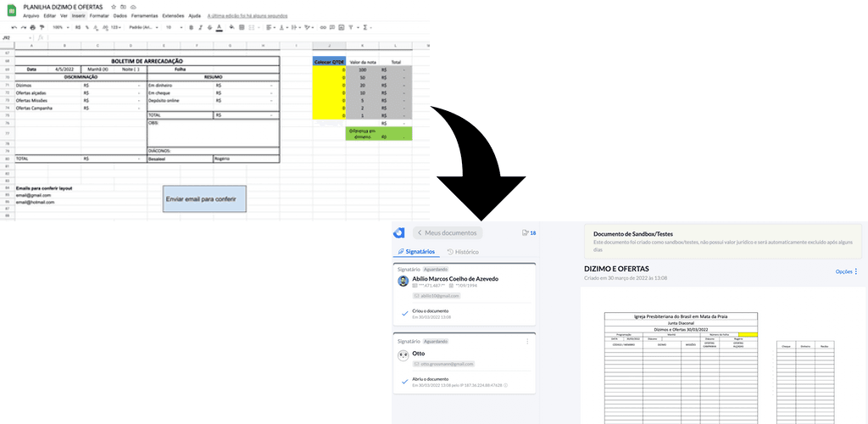Star the PLANILHA DIZIMO E OFERTAS file

114,7
